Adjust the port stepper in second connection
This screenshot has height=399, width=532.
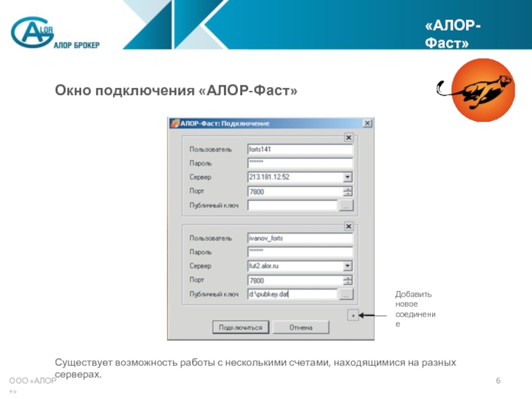click(347, 281)
